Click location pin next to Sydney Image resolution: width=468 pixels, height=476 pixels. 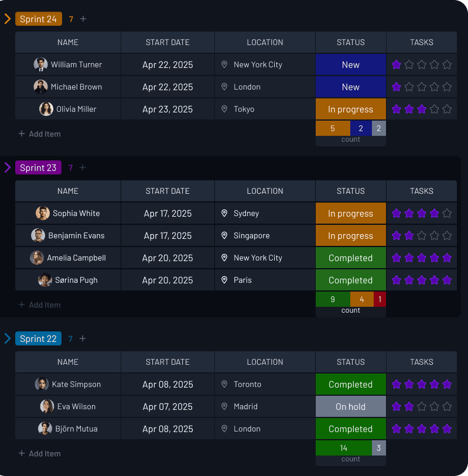pos(224,213)
